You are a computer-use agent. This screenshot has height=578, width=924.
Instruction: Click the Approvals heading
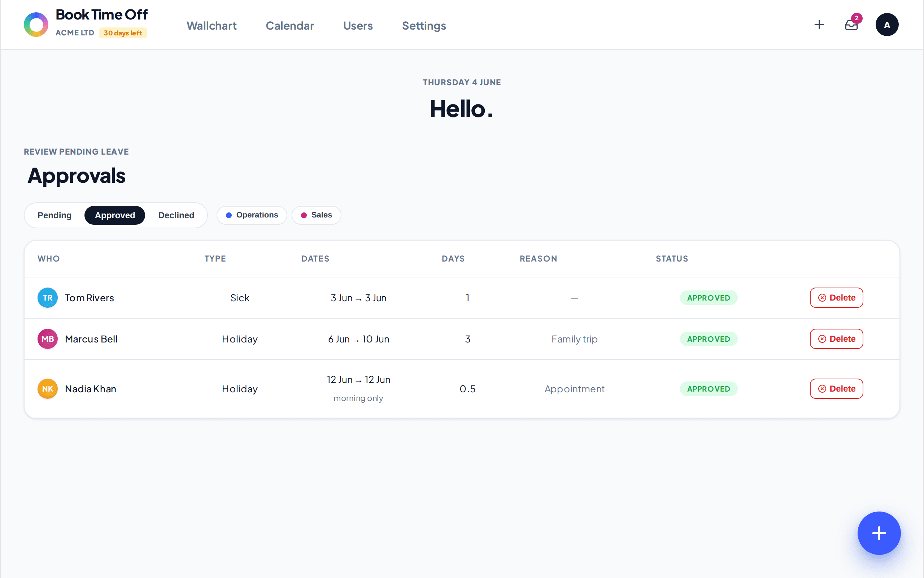(x=77, y=176)
